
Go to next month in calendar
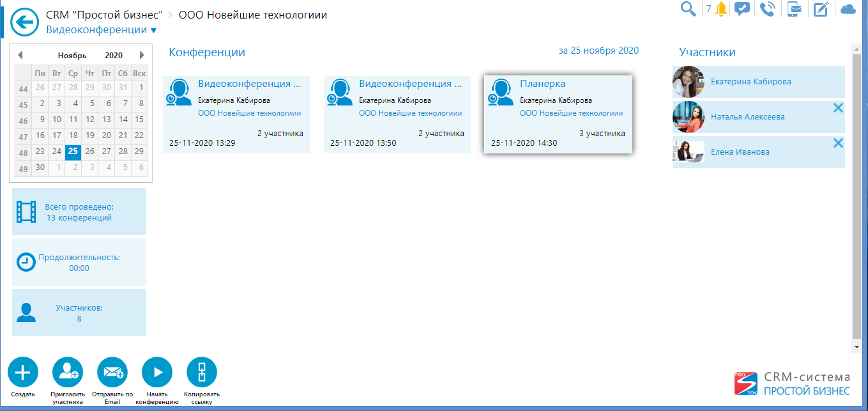(x=142, y=55)
